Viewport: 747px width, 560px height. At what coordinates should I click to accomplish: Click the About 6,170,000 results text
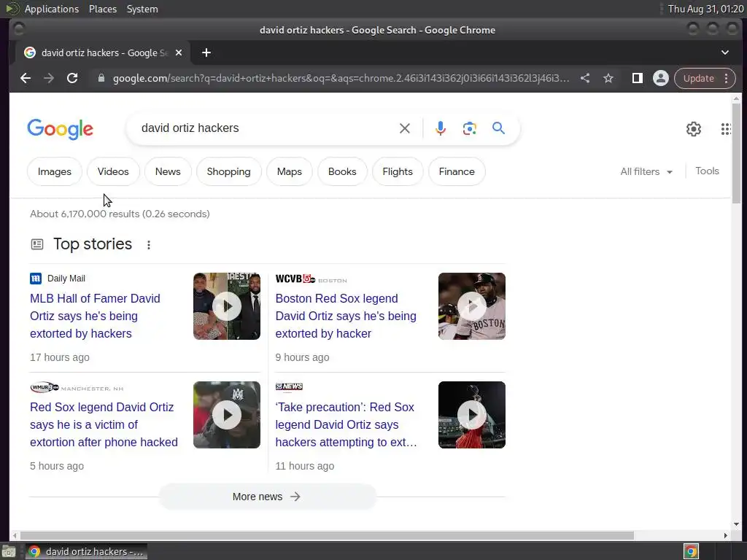coord(120,214)
